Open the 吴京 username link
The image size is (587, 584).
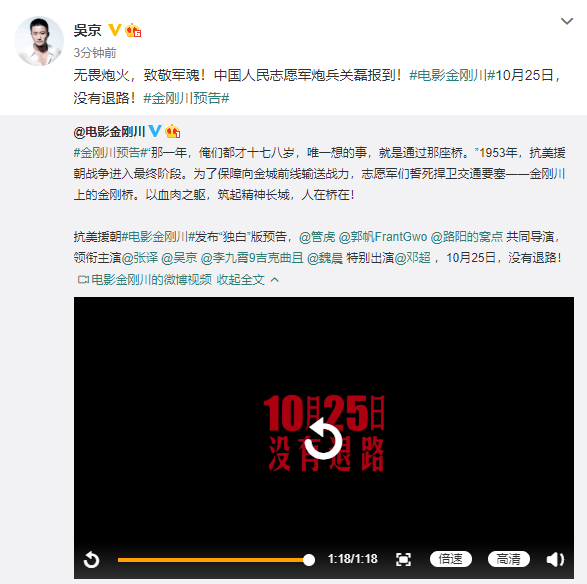coord(87,30)
